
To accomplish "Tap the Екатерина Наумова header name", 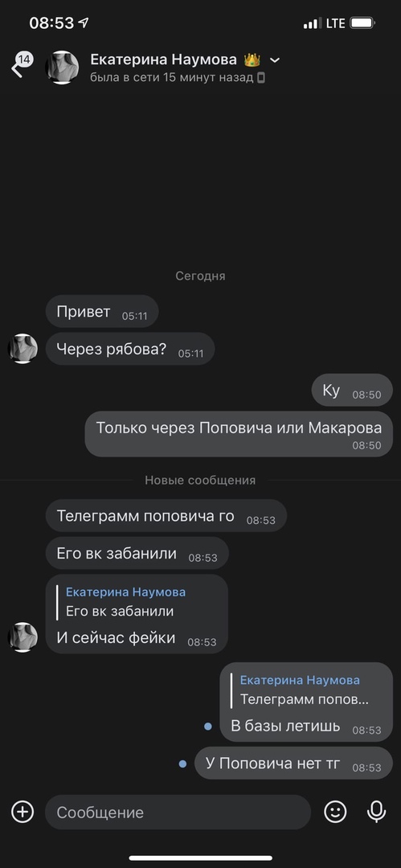I will pyautogui.click(x=163, y=59).
